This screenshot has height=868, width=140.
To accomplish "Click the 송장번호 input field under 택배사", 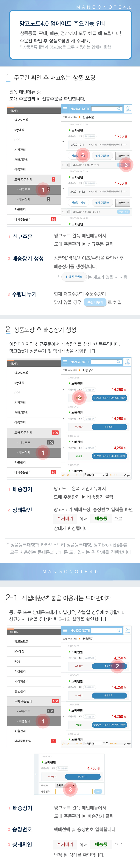I will tap(74, 791).
